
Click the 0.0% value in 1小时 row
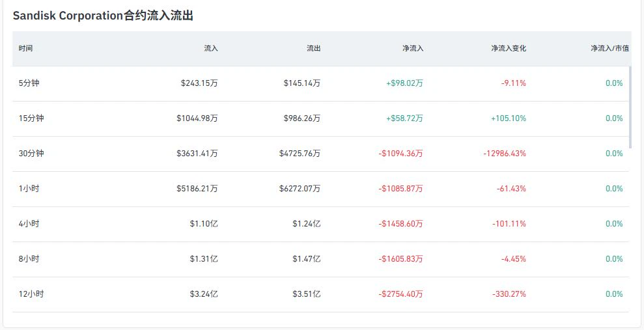615,189
